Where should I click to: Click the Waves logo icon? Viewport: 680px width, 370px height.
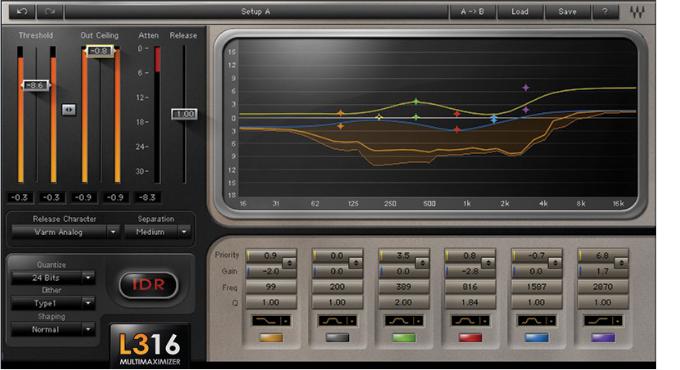point(637,12)
